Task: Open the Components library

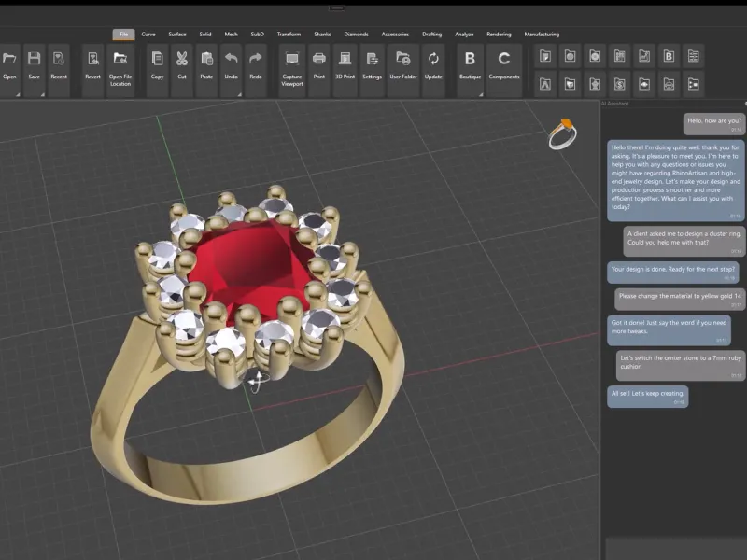Action: pos(504,59)
